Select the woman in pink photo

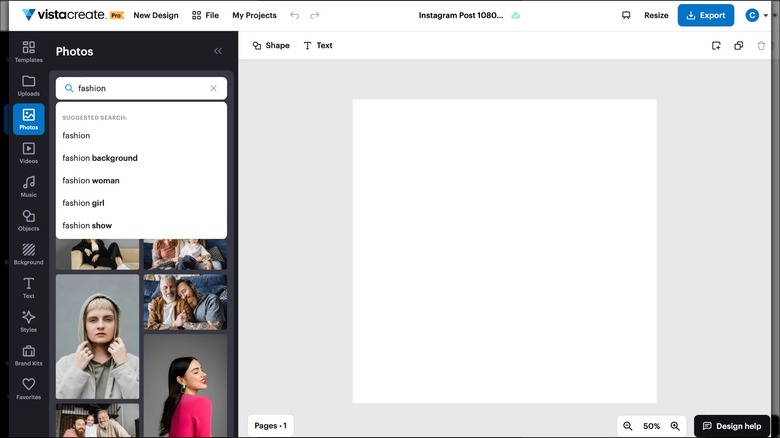click(185, 385)
